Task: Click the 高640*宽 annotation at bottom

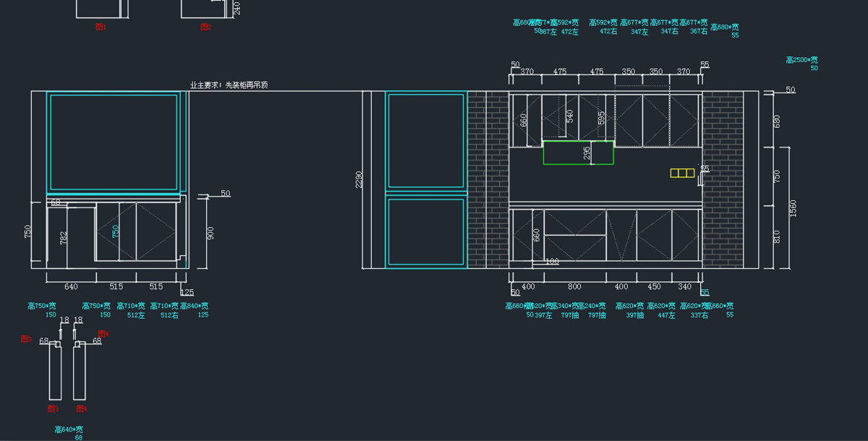Action: 69,429
